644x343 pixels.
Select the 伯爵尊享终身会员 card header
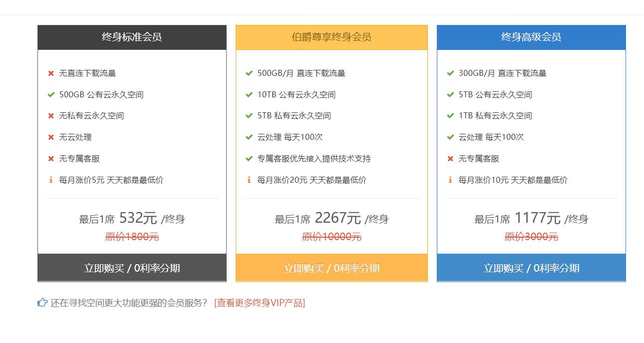tap(331, 36)
